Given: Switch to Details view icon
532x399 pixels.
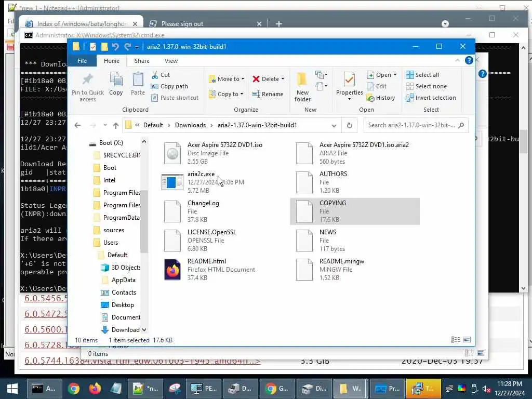Looking at the screenshot, I should click(x=456, y=340).
